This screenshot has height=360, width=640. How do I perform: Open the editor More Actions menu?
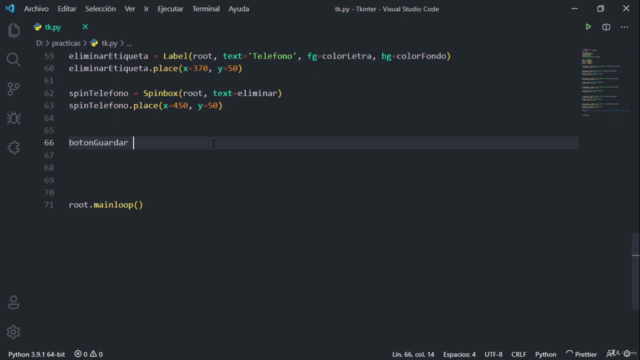(x=624, y=27)
